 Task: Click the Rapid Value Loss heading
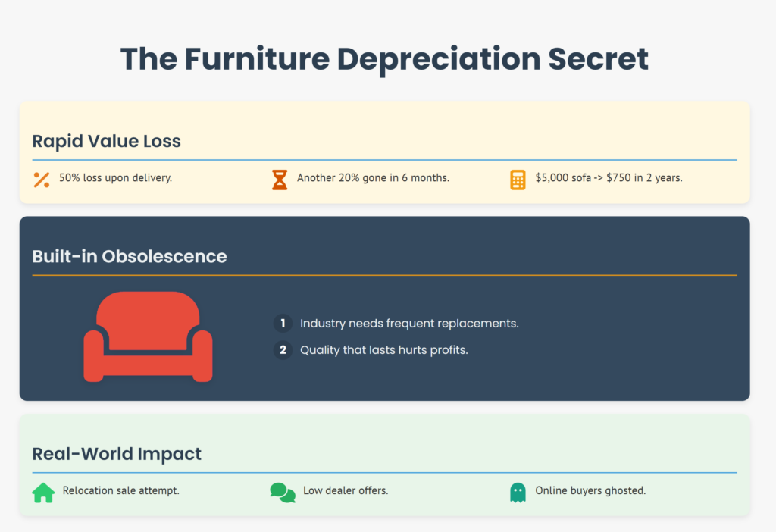[x=106, y=141]
